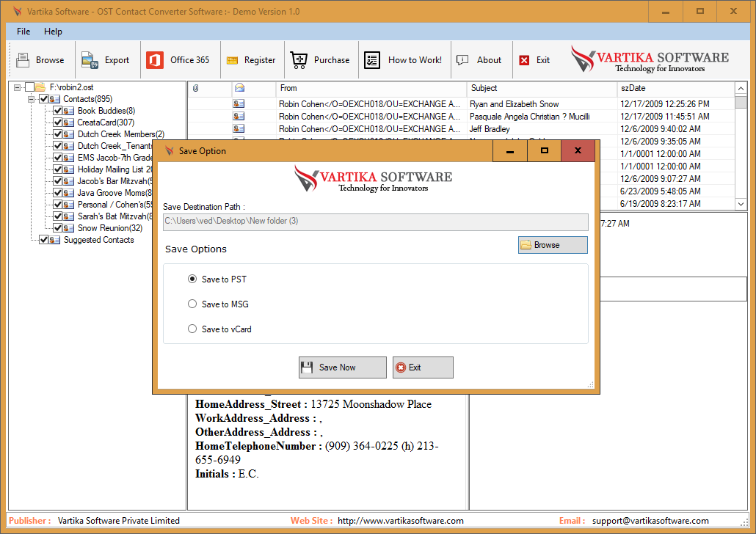The image size is (756, 534).
Task: Uncheck the Book Buddies(8) checkbox
Action: coord(57,111)
